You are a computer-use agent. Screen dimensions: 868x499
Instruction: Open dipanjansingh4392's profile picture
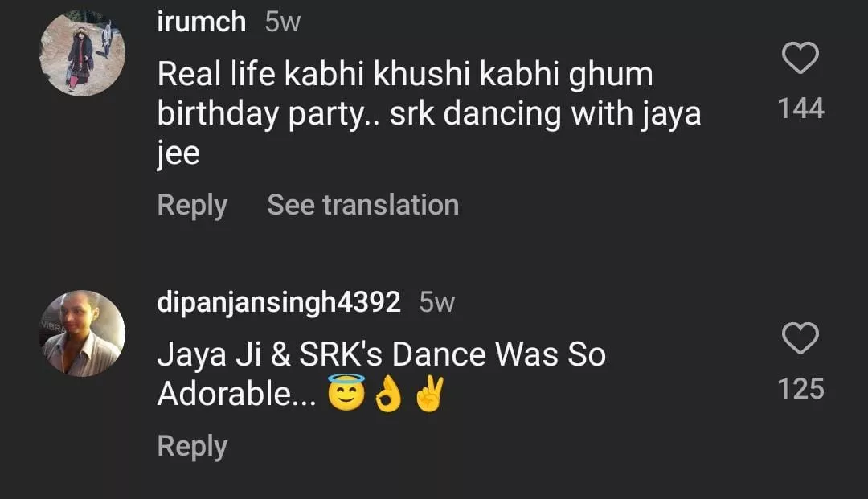[x=83, y=333]
